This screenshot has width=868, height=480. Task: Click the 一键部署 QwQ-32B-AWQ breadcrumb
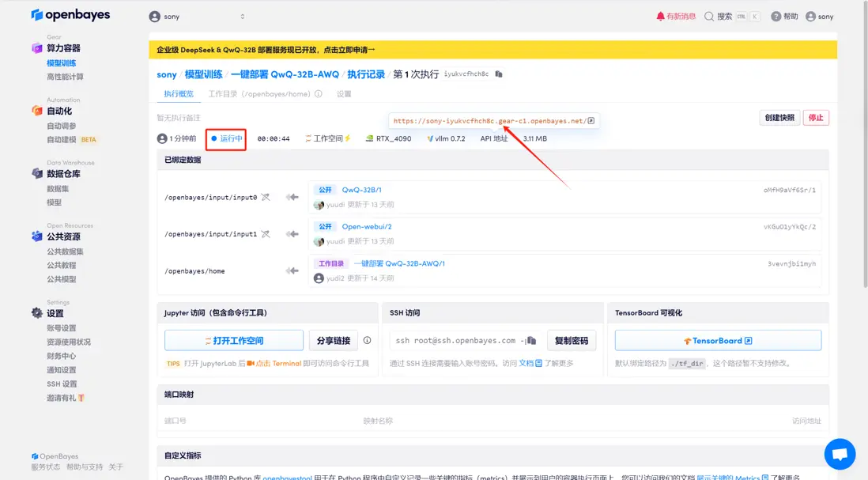click(285, 74)
